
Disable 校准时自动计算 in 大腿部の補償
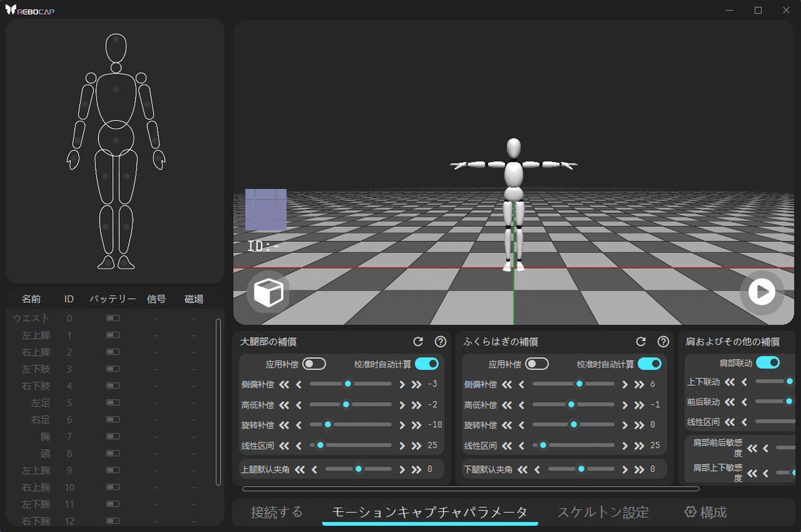(427, 364)
